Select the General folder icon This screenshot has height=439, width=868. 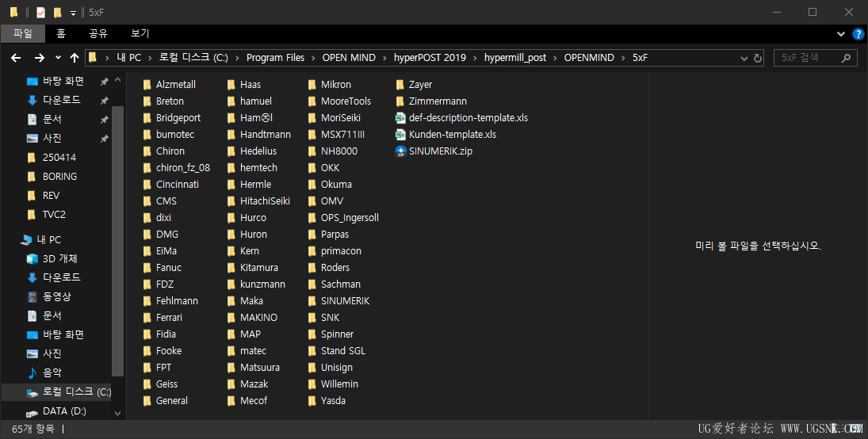point(147,401)
